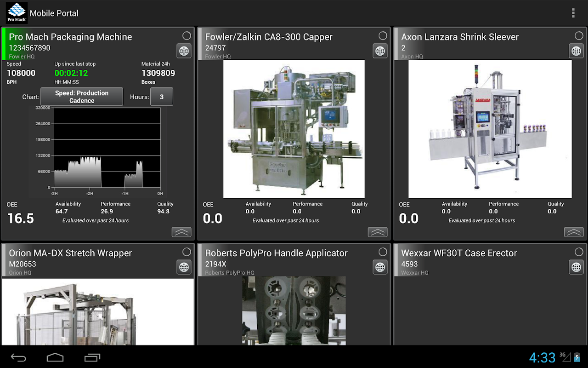
Task: Select radio button on Pro Mach Packaging Machine
Action: [x=187, y=36]
